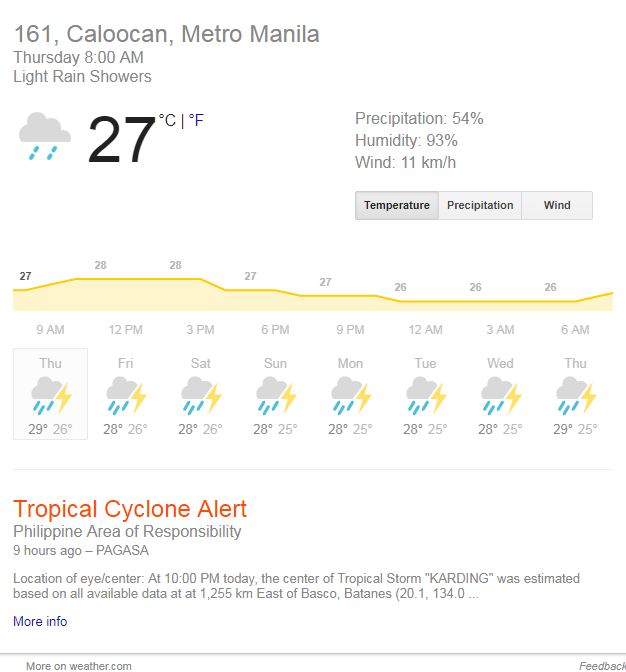626x672 pixels.
Task: Select Tuesday's thunderstorm forecast icon
Action: tap(426, 396)
